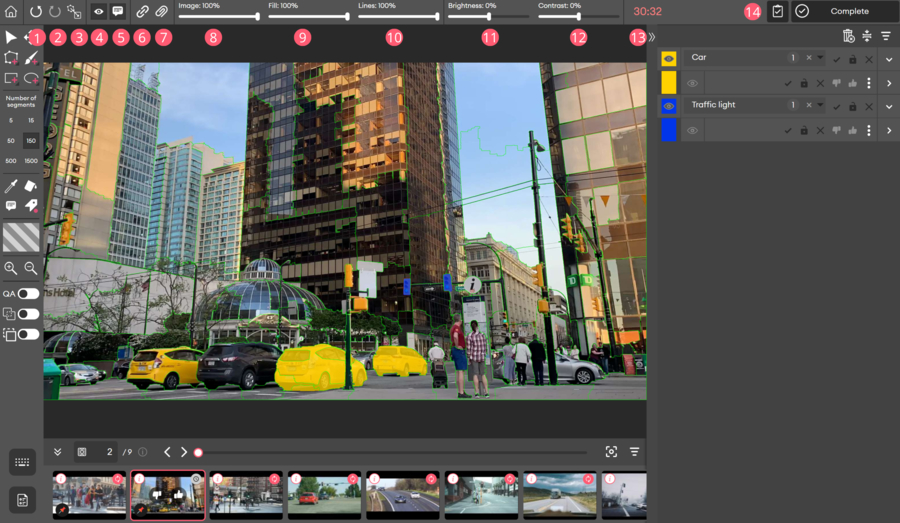Toggle the dashed-square switch in left panel

point(28,334)
